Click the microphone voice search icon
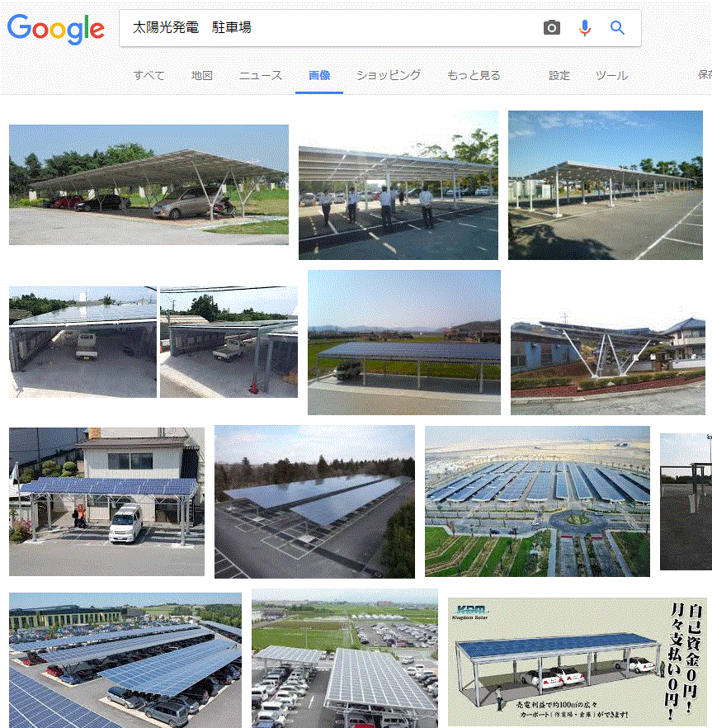The image size is (712, 728). click(x=585, y=28)
